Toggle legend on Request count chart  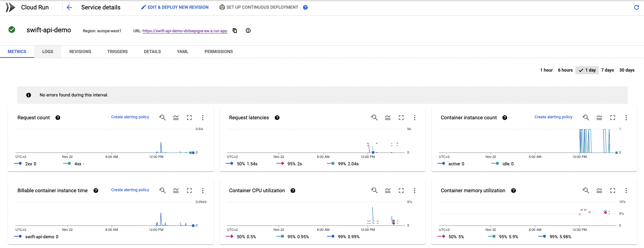176,118
